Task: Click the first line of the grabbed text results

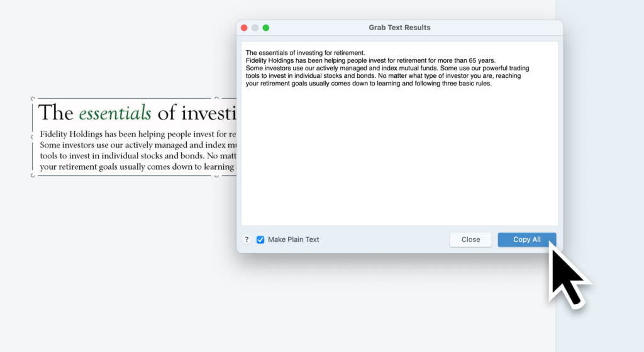Action: tap(305, 53)
